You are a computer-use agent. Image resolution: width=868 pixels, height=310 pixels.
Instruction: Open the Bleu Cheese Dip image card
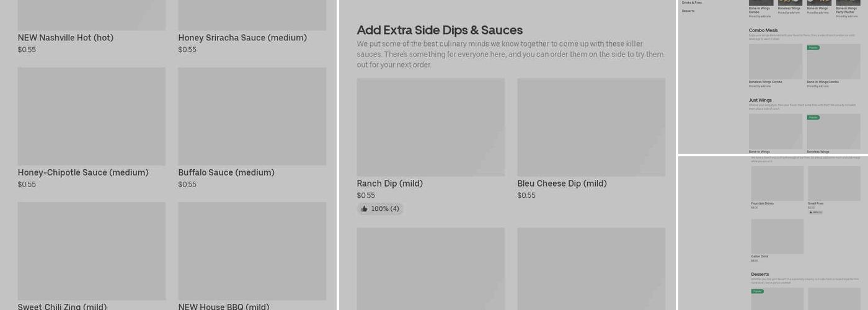click(x=591, y=127)
